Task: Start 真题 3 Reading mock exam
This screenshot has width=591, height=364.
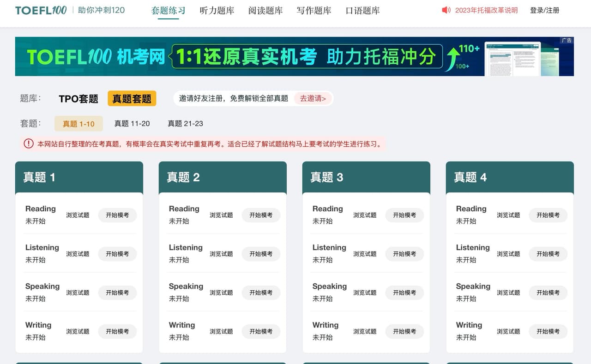Action: 404,215
